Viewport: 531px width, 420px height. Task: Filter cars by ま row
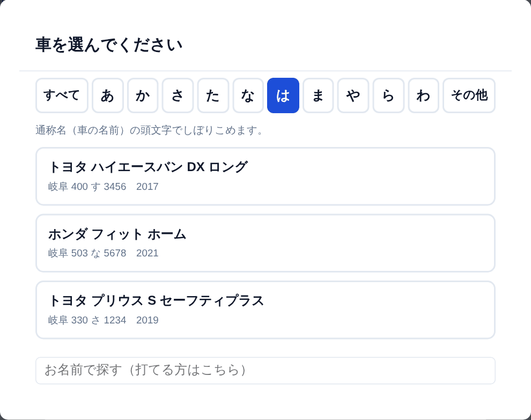[x=318, y=95]
